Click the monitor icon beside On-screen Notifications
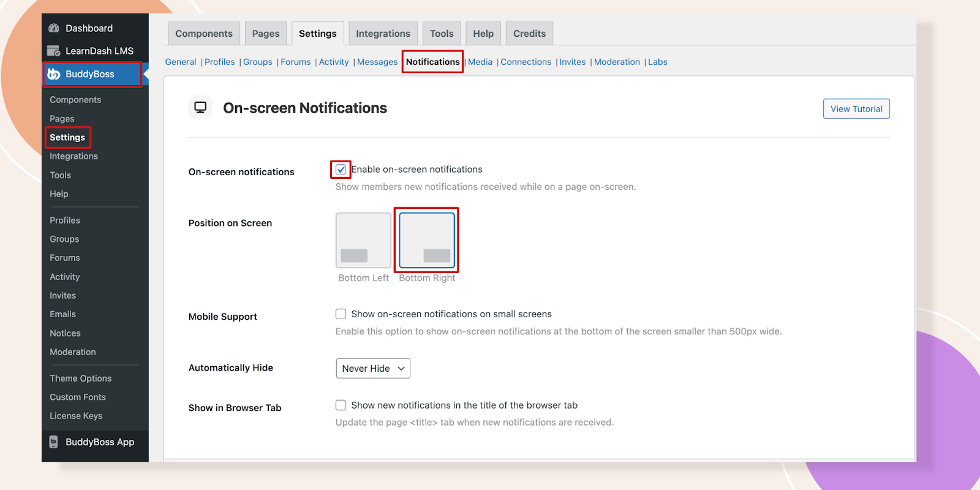 click(200, 108)
